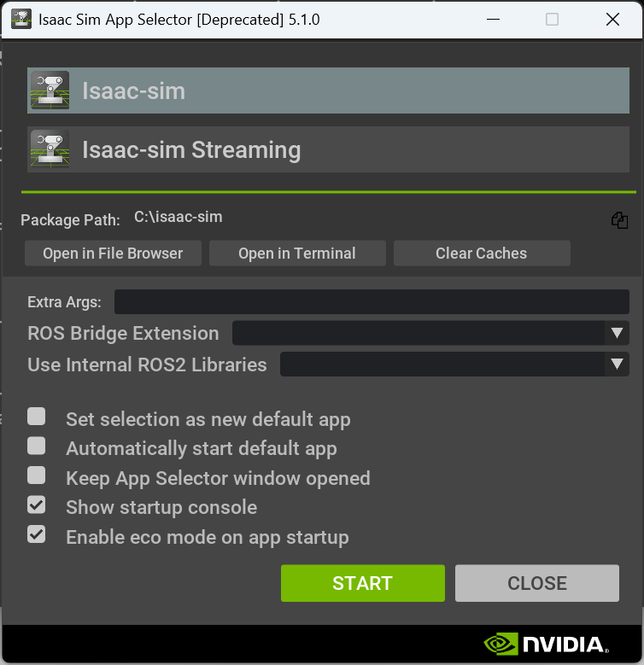Click the gray CLOSE button
644x665 pixels.
click(x=537, y=583)
